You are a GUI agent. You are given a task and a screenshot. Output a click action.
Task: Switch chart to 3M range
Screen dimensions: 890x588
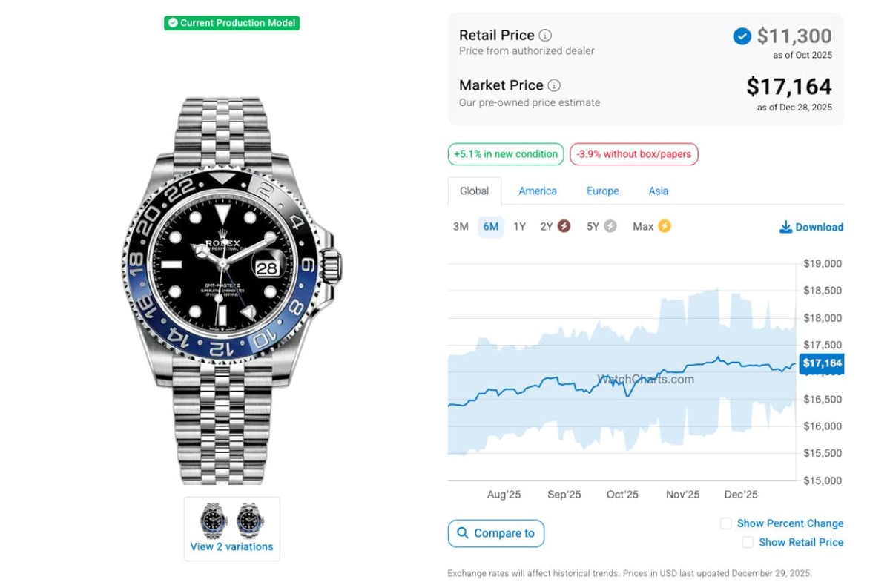(461, 226)
